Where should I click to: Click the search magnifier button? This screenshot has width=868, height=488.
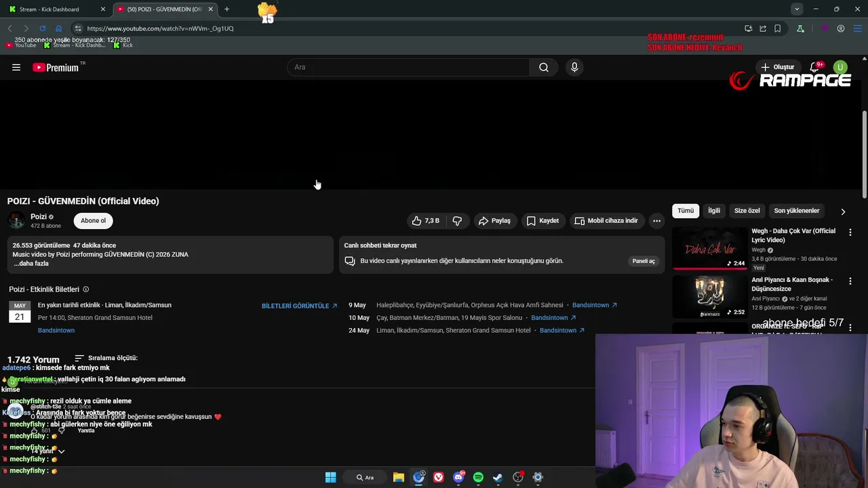pos(543,67)
